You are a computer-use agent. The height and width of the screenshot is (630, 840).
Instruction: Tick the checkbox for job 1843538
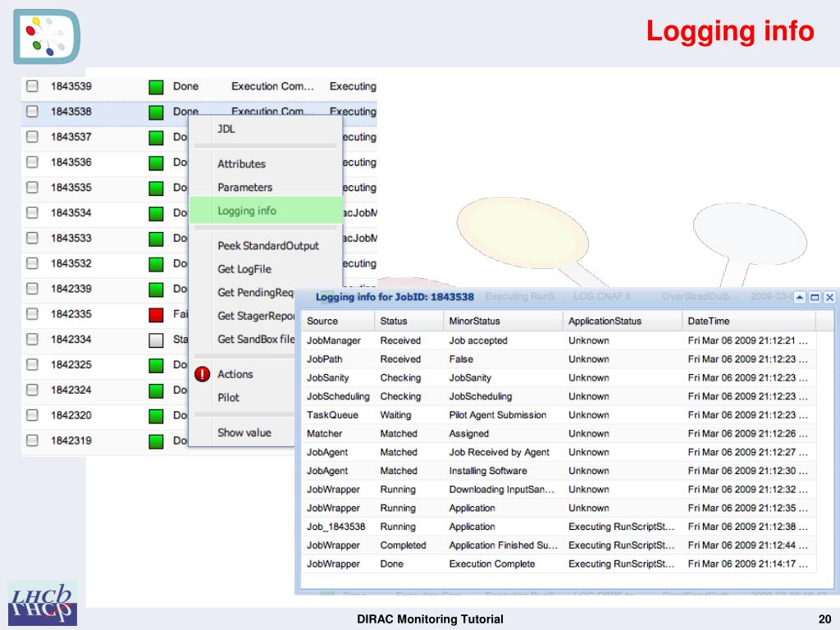click(x=32, y=111)
